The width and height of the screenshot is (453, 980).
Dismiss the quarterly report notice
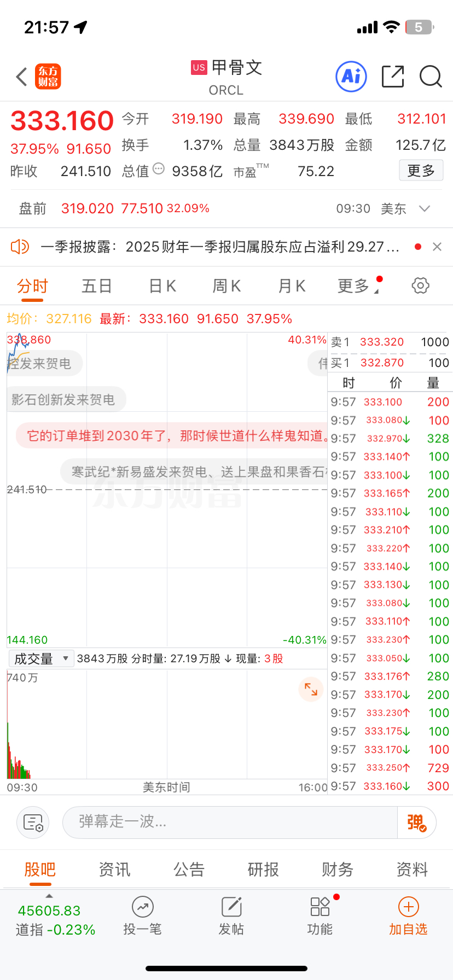point(437,247)
